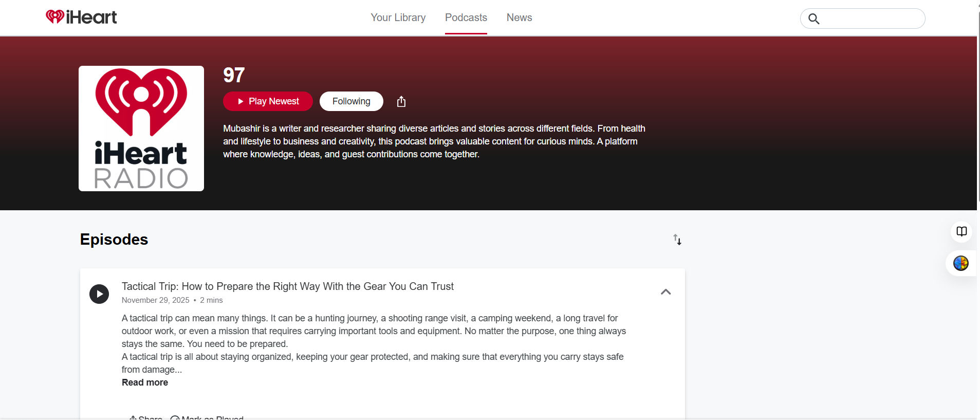Click Read more under episode description

[145, 382]
